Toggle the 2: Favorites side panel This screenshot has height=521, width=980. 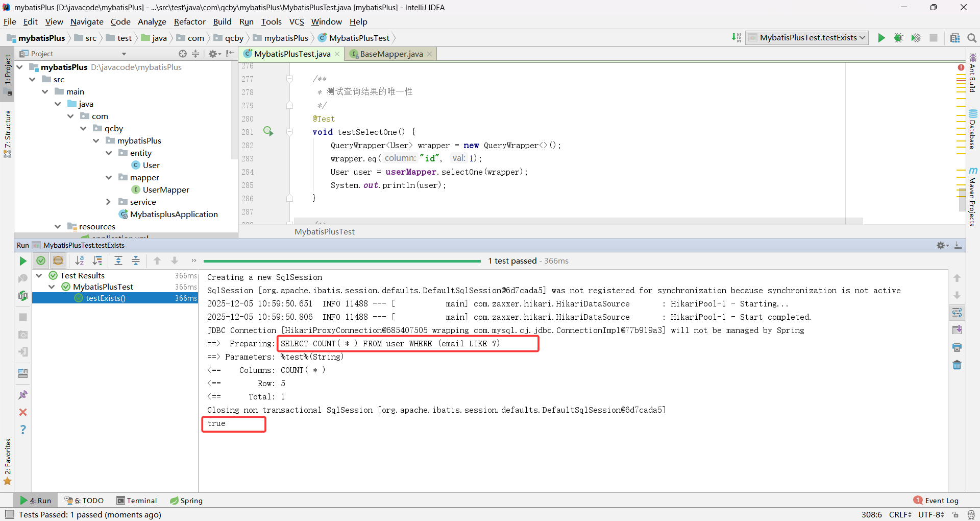(x=8, y=462)
